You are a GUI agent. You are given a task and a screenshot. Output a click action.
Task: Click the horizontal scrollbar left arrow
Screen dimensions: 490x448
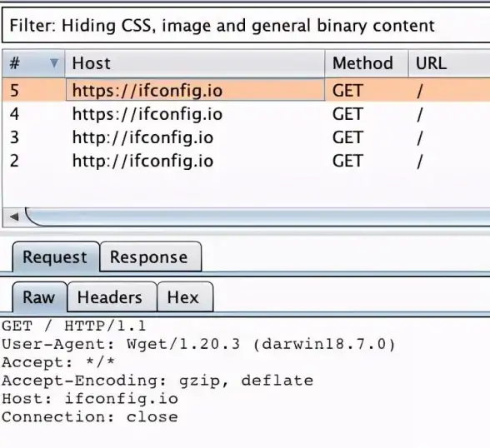click(x=14, y=217)
